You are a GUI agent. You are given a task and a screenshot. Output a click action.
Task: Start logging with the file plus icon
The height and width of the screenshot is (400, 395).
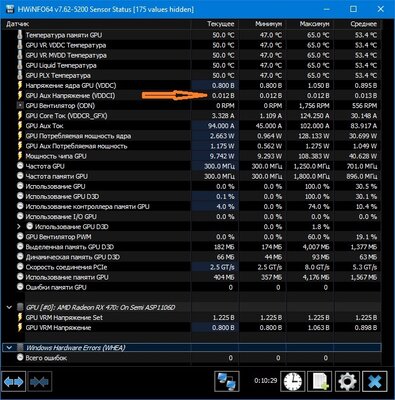click(x=320, y=381)
